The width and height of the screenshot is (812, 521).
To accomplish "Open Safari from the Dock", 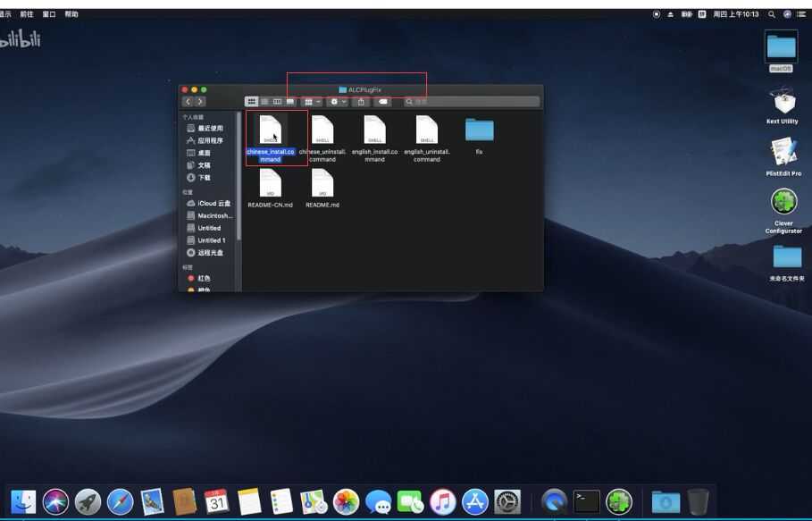I will tap(120, 501).
